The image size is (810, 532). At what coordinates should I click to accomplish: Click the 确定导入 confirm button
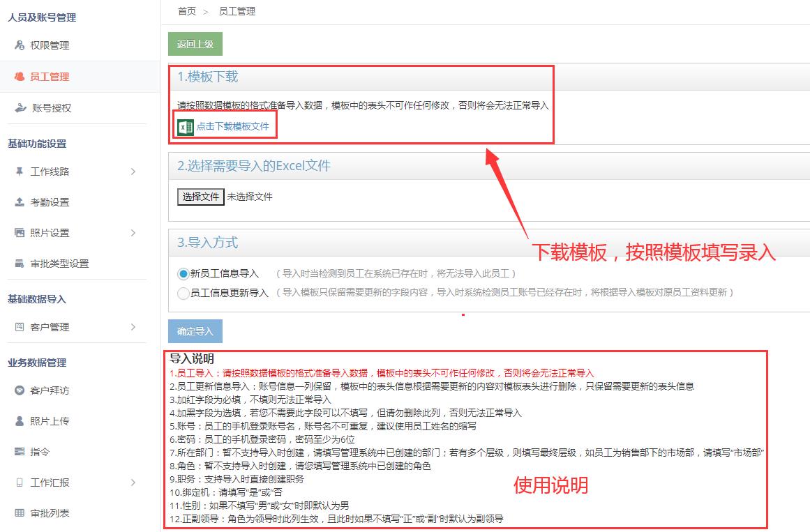(195, 331)
